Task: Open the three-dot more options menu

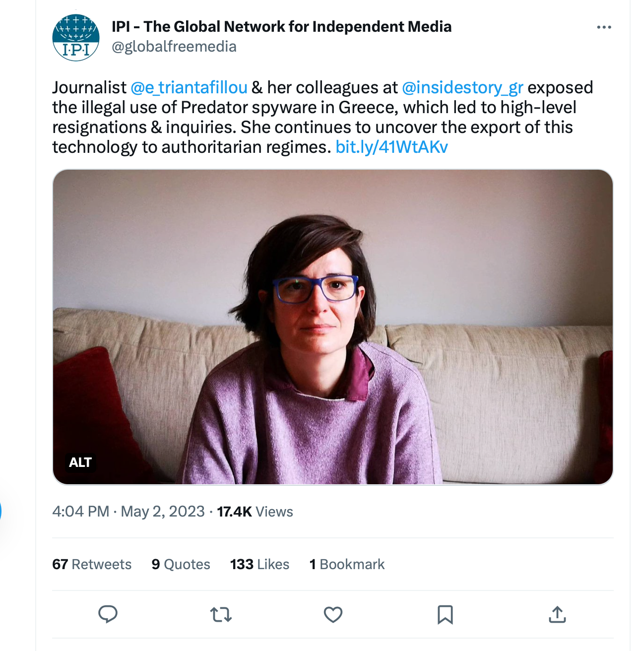Action: [604, 27]
